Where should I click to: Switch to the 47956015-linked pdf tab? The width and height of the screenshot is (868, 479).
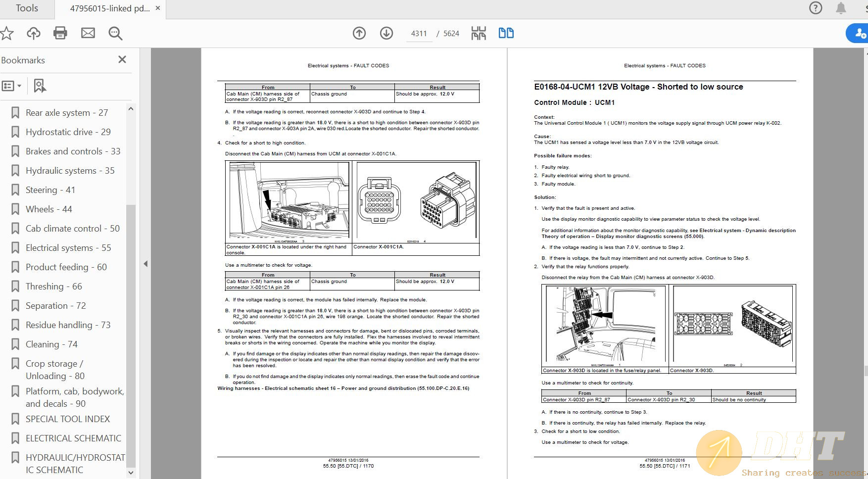click(110, 8)
